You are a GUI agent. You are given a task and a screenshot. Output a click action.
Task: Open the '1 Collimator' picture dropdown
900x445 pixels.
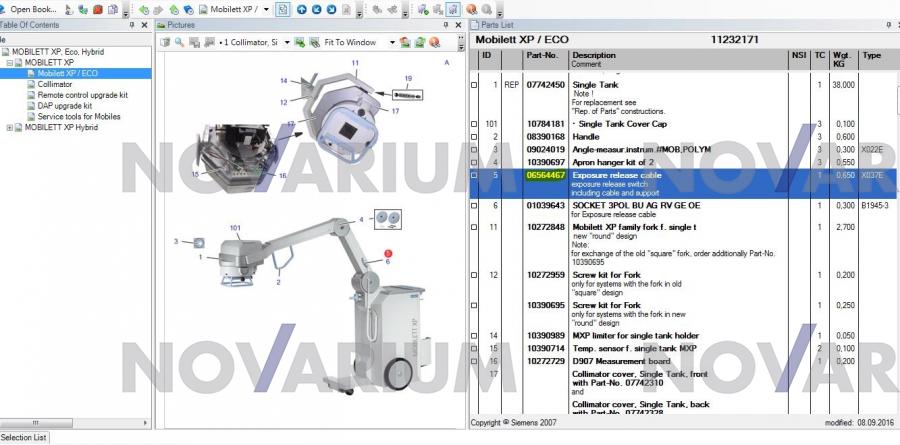click(287, 43)
